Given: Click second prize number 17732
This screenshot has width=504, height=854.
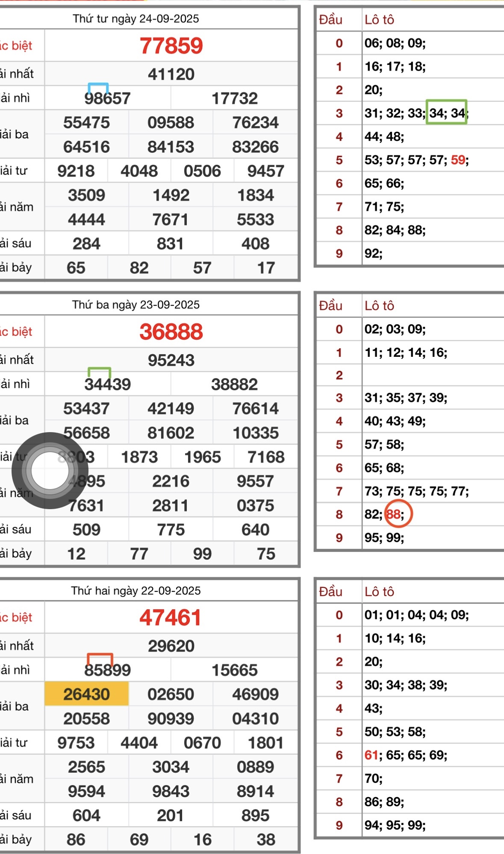Looking at the screenshot, I should [x=235, y=98].
